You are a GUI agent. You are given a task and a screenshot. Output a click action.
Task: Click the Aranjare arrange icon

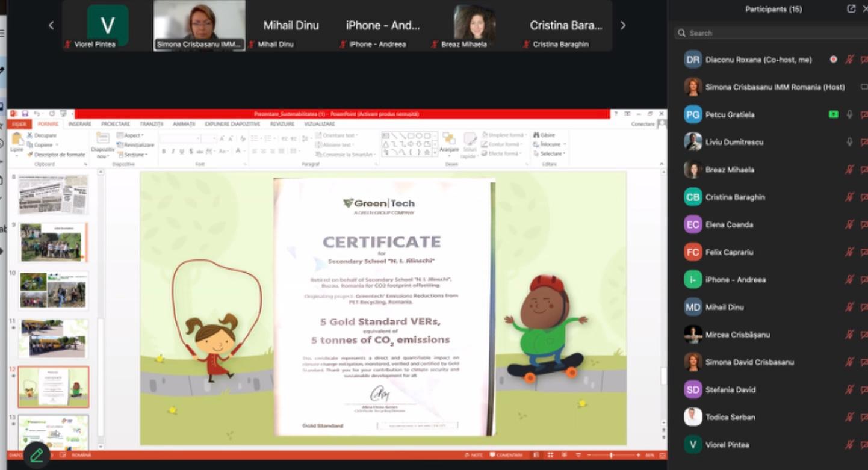pos(449,142)
